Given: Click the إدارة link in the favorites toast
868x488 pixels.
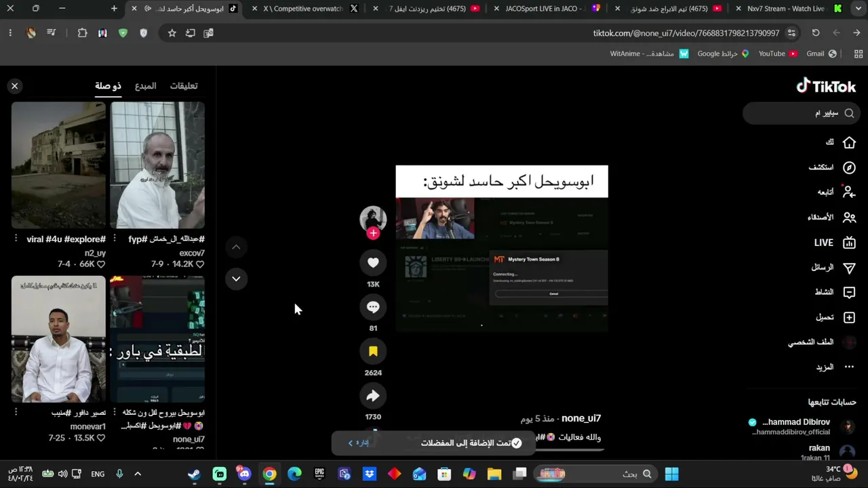Looking at the screenshot, I should tap(359, 443).
